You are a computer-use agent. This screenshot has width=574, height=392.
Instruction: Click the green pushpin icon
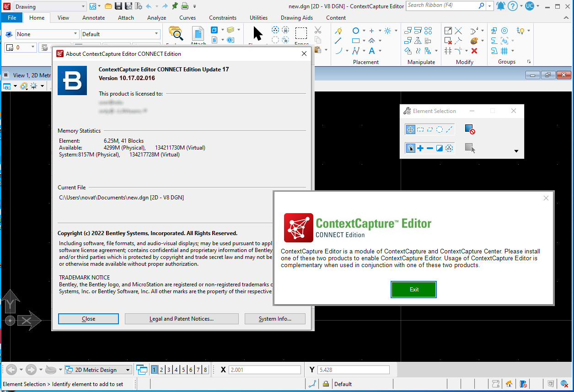pyautogui.click(x=175, y=6)
